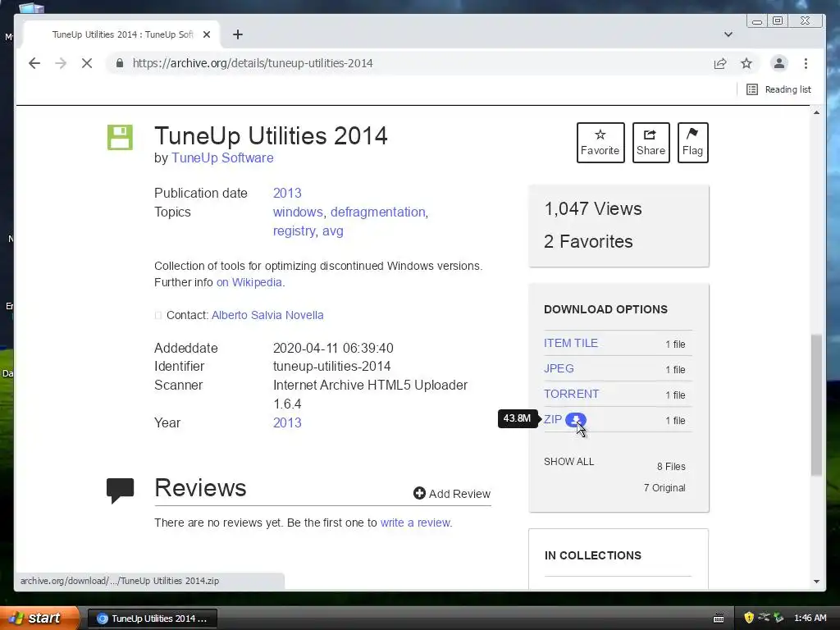The image size is (840, 630).
Task: Click identifier value tuneup-utilities-2014
Action: pyautogui.click(x=331, y=367)
